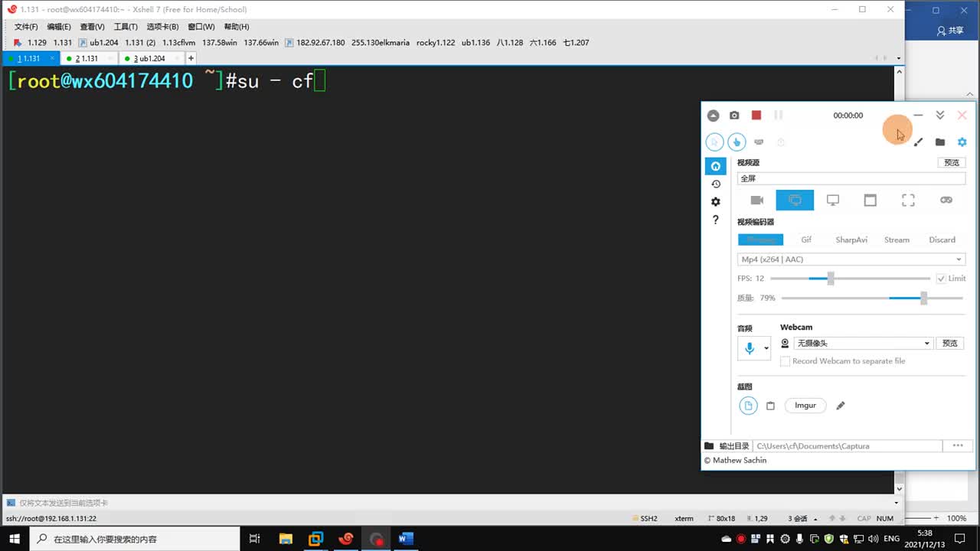Toggle keystrokes overlay keyboard icon
The width and height of the screenshot is (980, 551).
tap(759, 142)
